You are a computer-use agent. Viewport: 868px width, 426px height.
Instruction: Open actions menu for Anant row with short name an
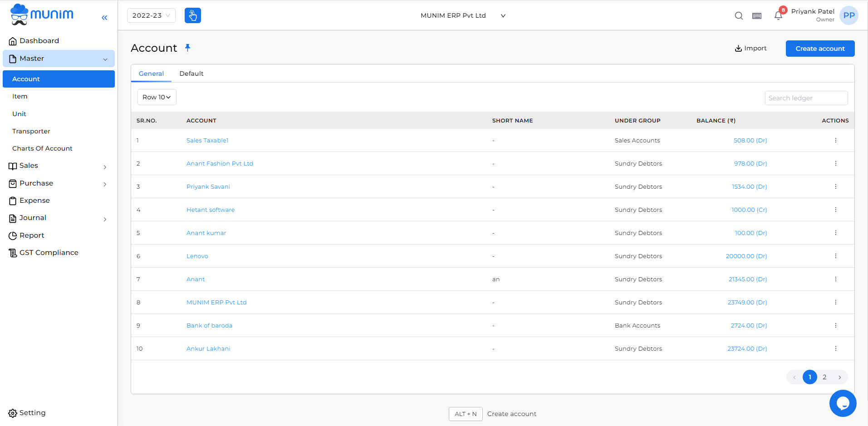click(835, 279)
